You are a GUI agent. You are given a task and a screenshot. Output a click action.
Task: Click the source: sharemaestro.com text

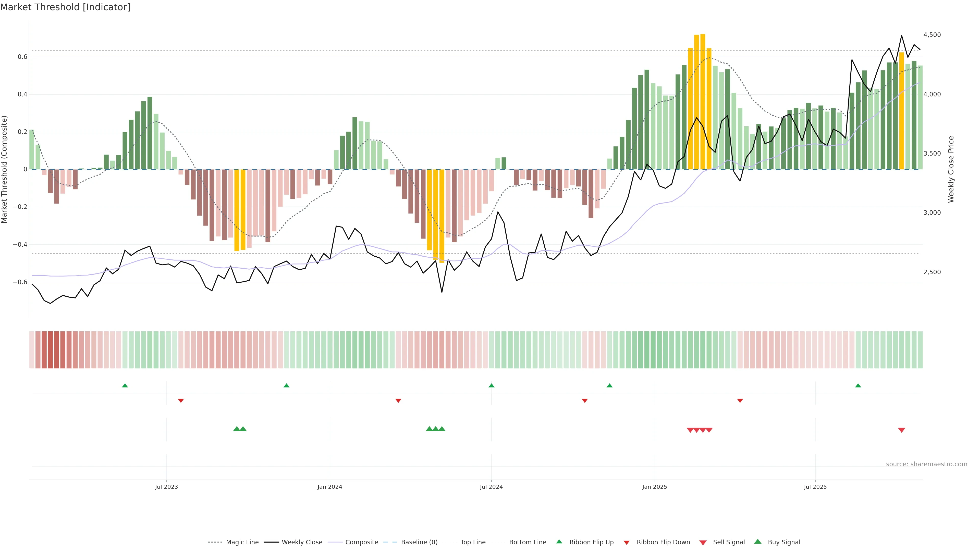[926, 464]
